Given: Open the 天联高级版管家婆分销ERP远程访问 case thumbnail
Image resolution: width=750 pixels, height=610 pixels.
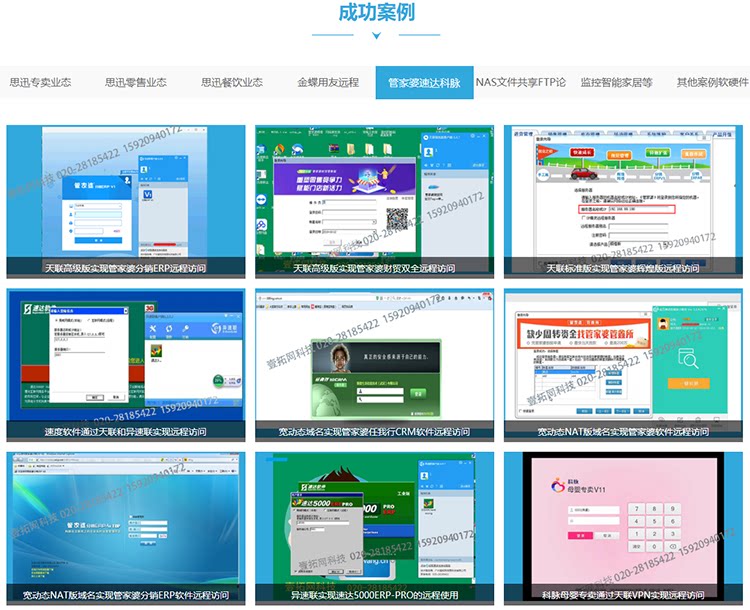Looking at the screenshot, I should (126, 201).
